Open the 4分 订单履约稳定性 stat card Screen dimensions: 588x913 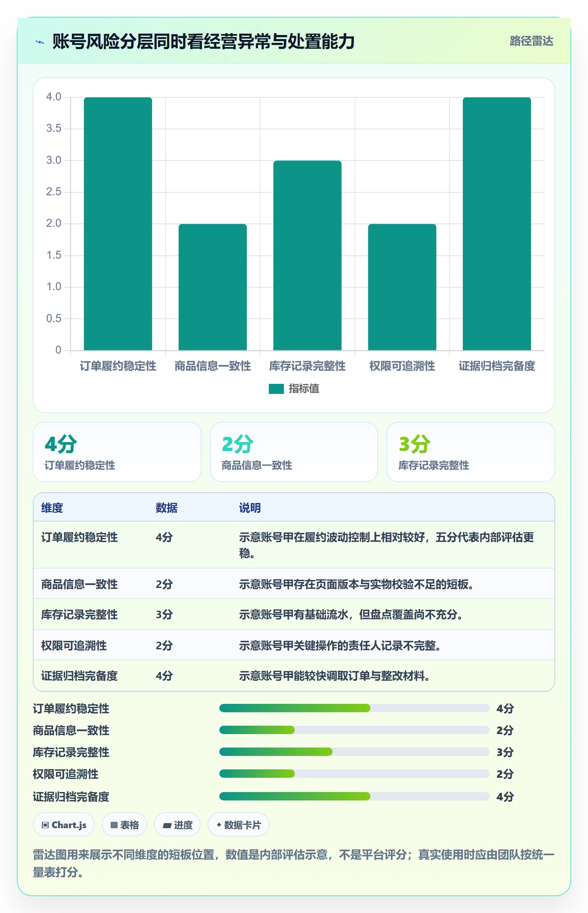click(117, 452)
